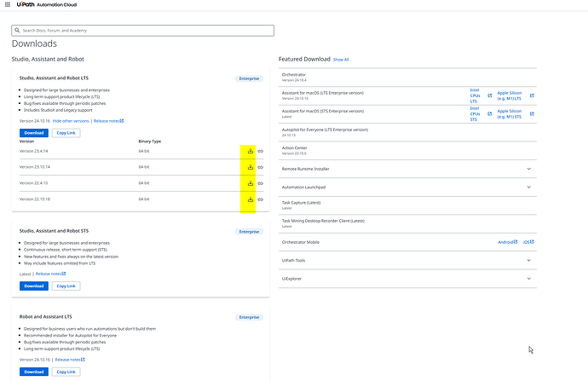
Task: Expand UiExplorer section
Action: coord(529,279)
